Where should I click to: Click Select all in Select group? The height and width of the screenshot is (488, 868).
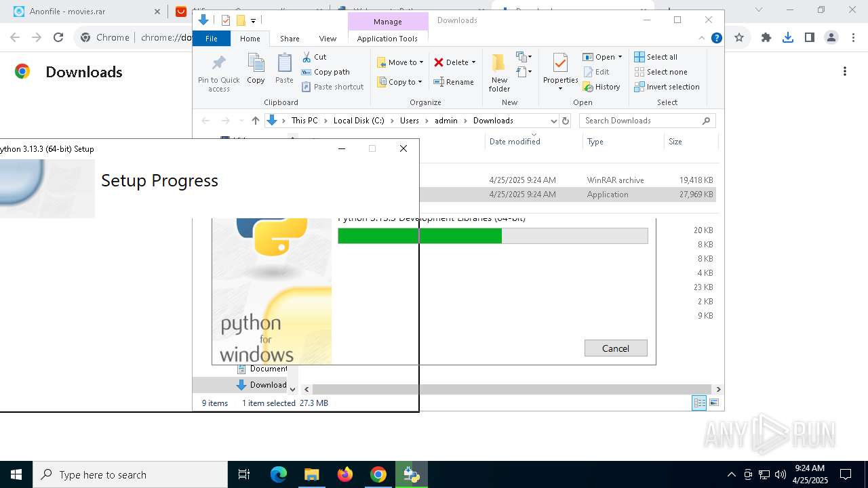(656, 57)
